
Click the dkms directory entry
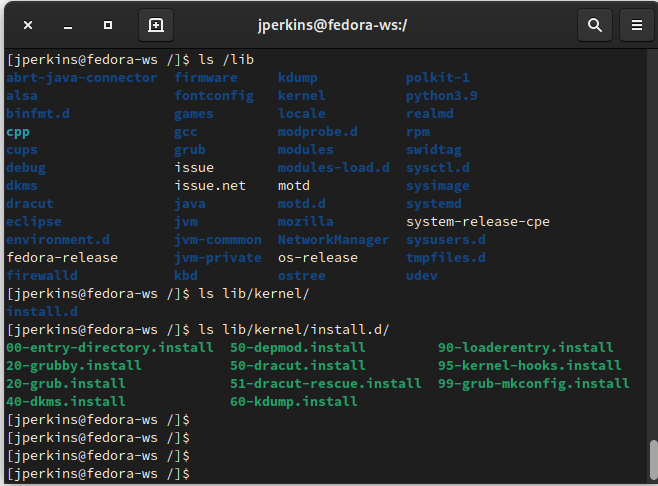[22, 186]
